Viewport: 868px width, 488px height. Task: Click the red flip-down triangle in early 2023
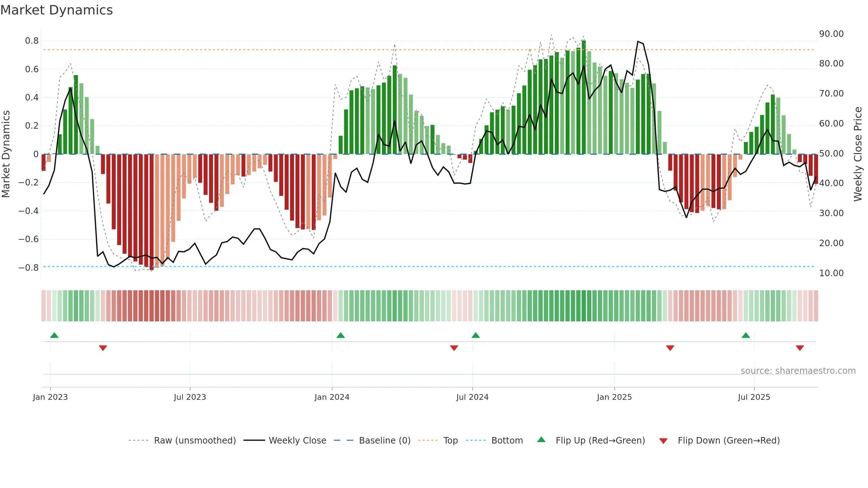(103, 348)
